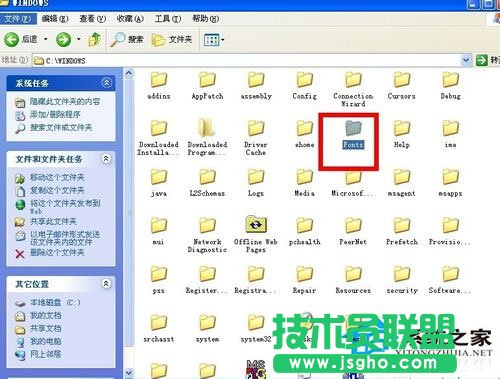Open 本地磁盘 (C:) link

coord(55,303)
